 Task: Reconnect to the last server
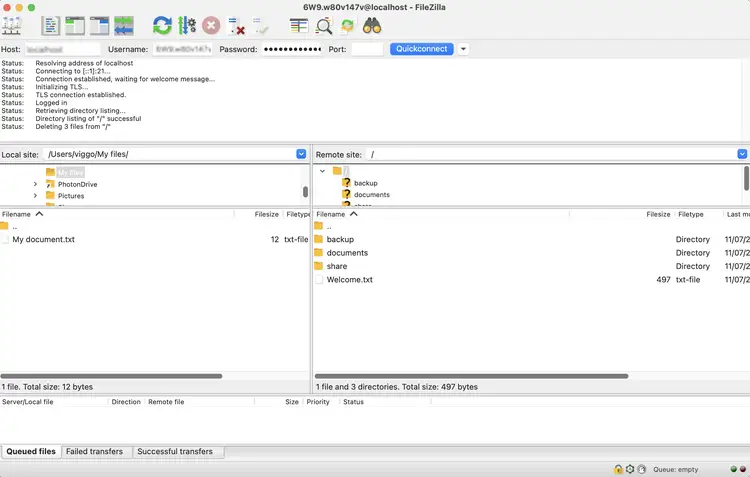coord(261,26)
